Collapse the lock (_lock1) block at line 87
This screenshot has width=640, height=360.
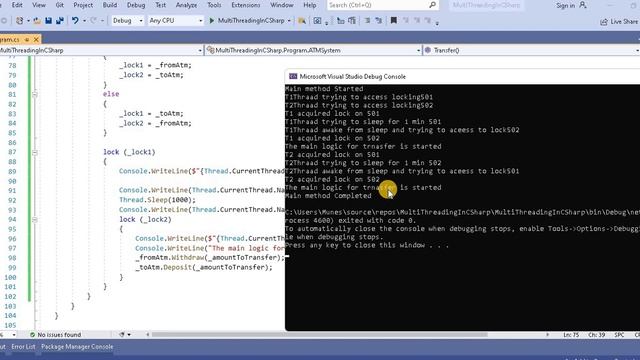click(35, 152)
